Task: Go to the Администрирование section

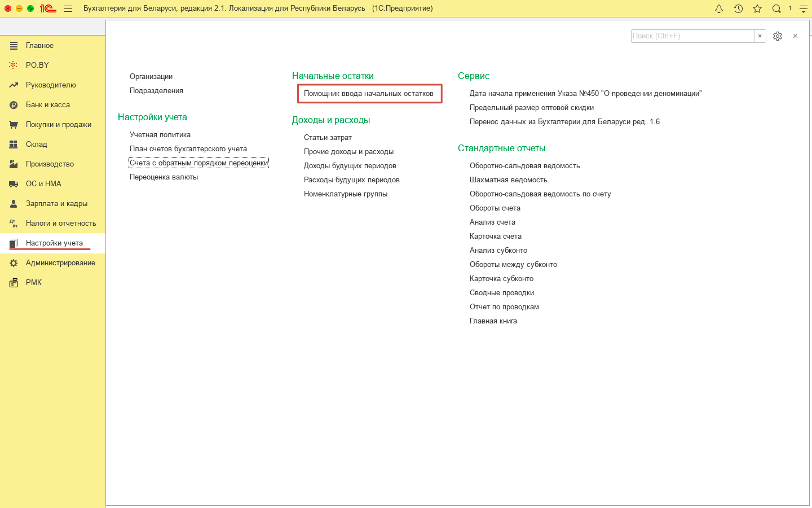Action: [60, 263]
